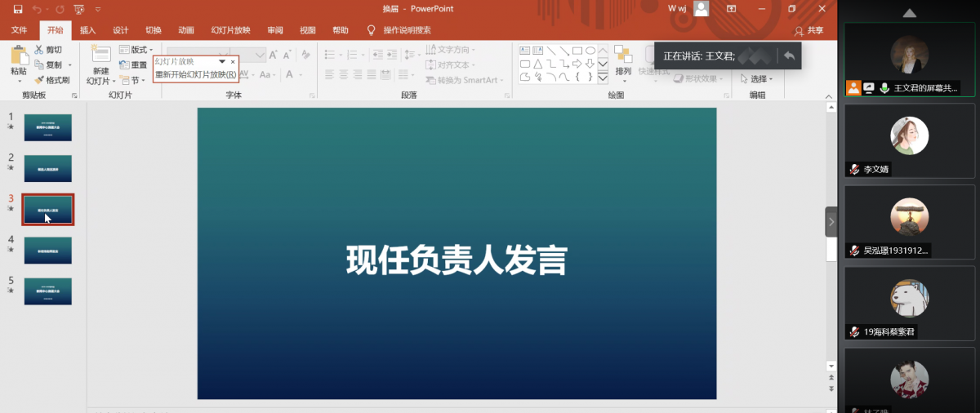Pick the oval shape in the shapes gallery
The width and height of the screenshot is (980, 413).
pyautogui.click(x=590, y=50)
